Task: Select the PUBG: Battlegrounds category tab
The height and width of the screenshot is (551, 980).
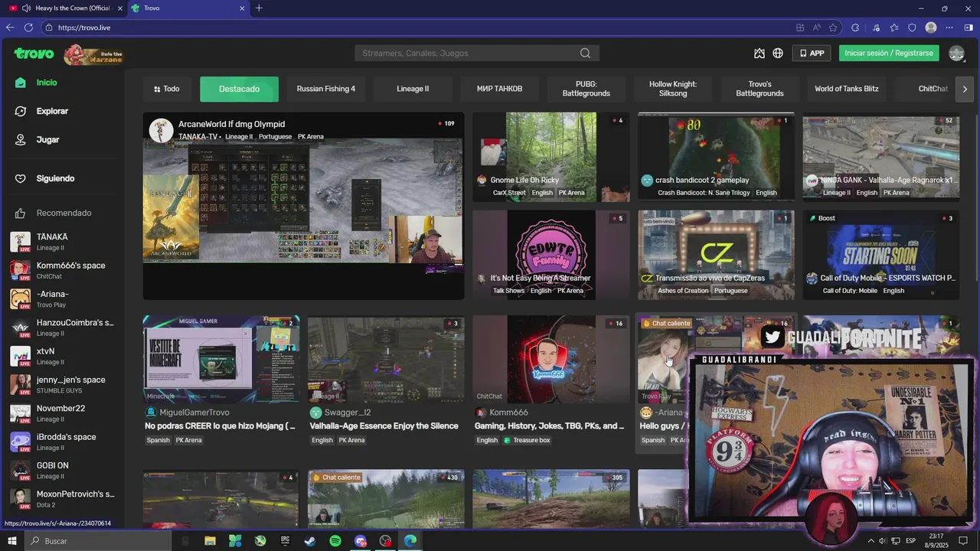Action: tap(586, 89)
